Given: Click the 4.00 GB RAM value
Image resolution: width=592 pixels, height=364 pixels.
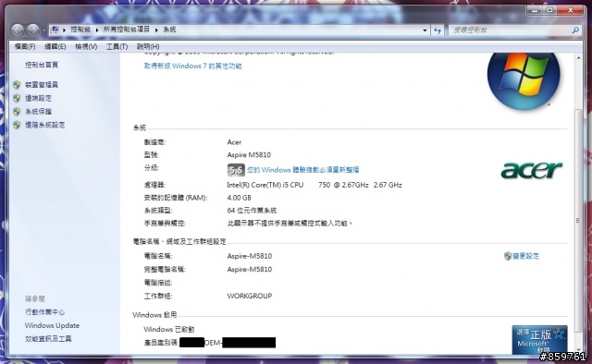Looking at the screenshot, I should pyautogui.click(x=239, y=198).
